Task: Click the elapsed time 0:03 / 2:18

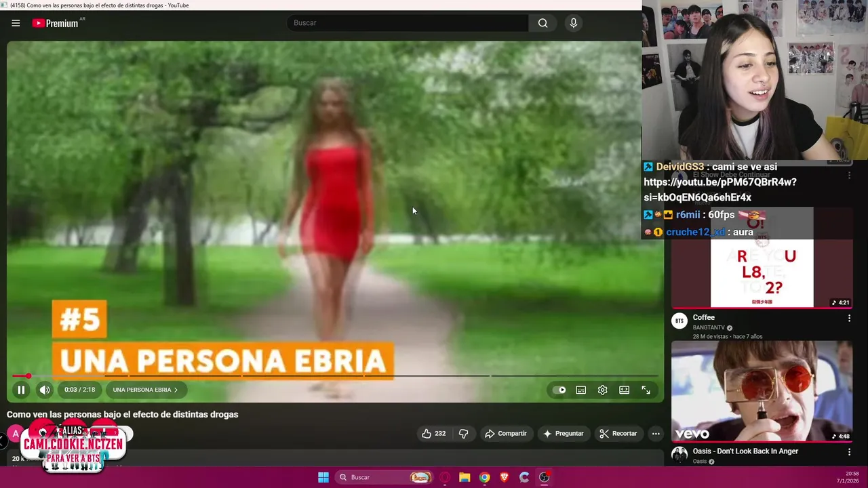Action: [x=79, y=390]
